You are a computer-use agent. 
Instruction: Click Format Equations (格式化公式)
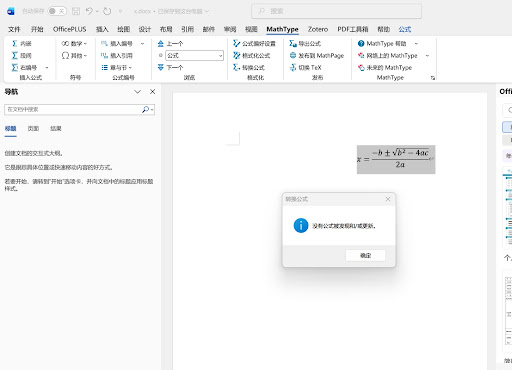pos(252,56)
